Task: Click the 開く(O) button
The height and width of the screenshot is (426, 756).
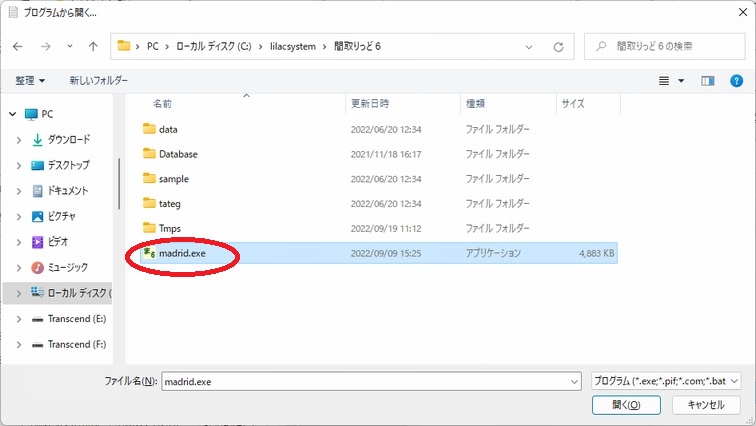Action: pos(626,405)
